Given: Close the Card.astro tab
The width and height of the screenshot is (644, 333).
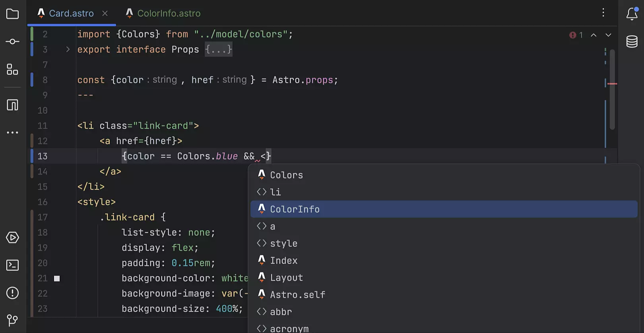Looking at the screenshot, I should coord(105,14).
